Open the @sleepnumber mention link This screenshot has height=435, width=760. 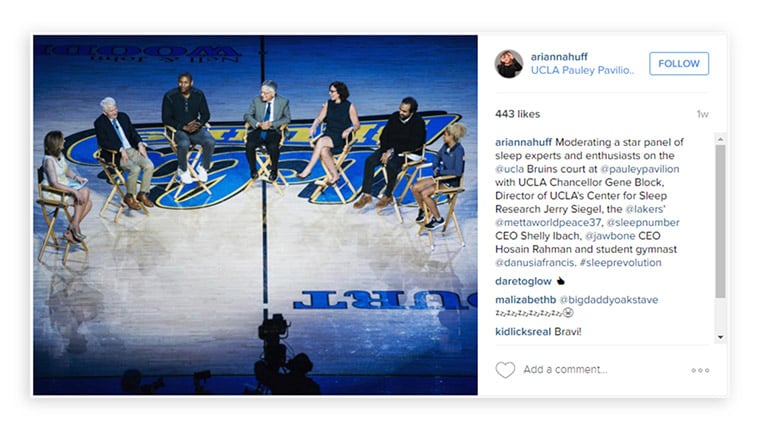643,223
